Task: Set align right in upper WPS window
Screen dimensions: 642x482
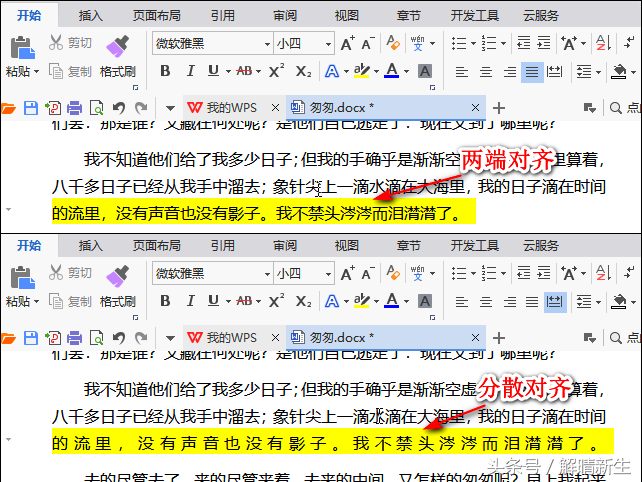Action: (x=510, y=72)
